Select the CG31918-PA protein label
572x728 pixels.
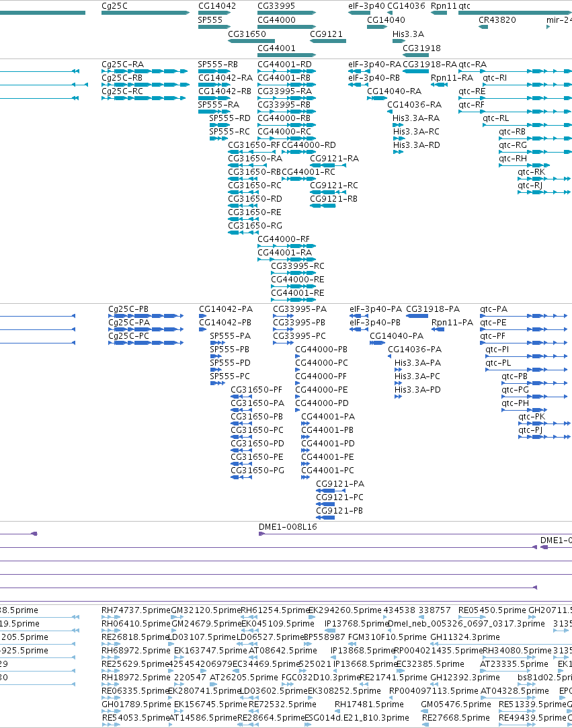pyautogui.click(x=433, y=309)
